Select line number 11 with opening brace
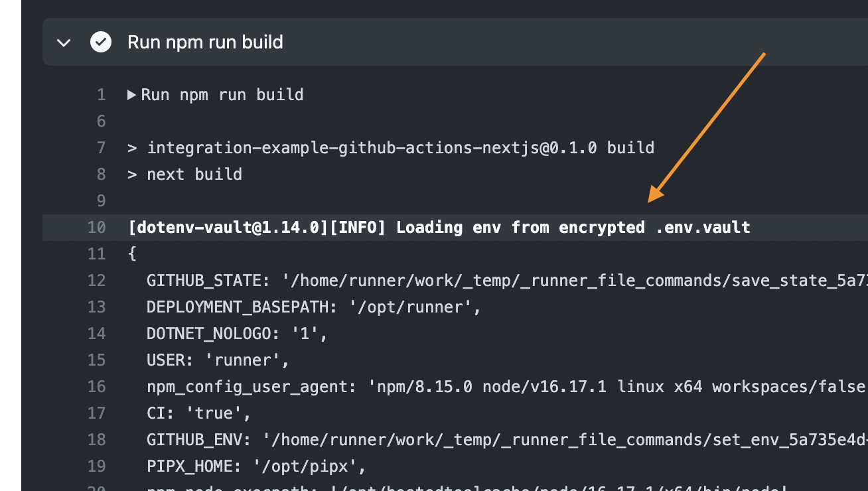The height and width of the screenshot is (491, 868). pyautogui.click(x=97, y=254)
